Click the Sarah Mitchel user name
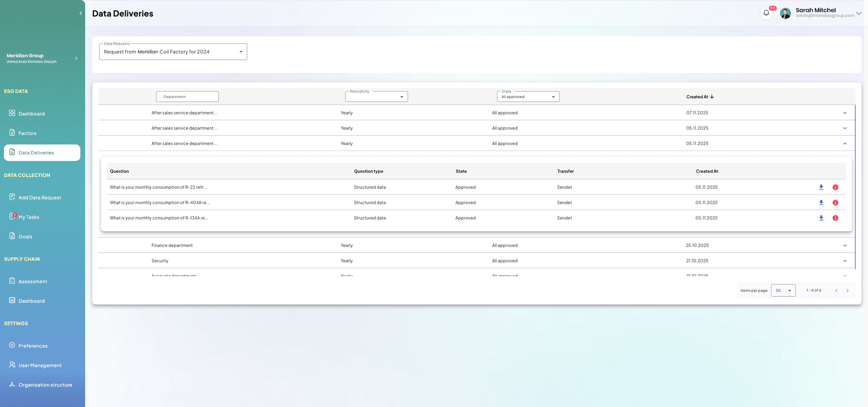This screenshot has width=868, height=407. (x=815, y=10)
